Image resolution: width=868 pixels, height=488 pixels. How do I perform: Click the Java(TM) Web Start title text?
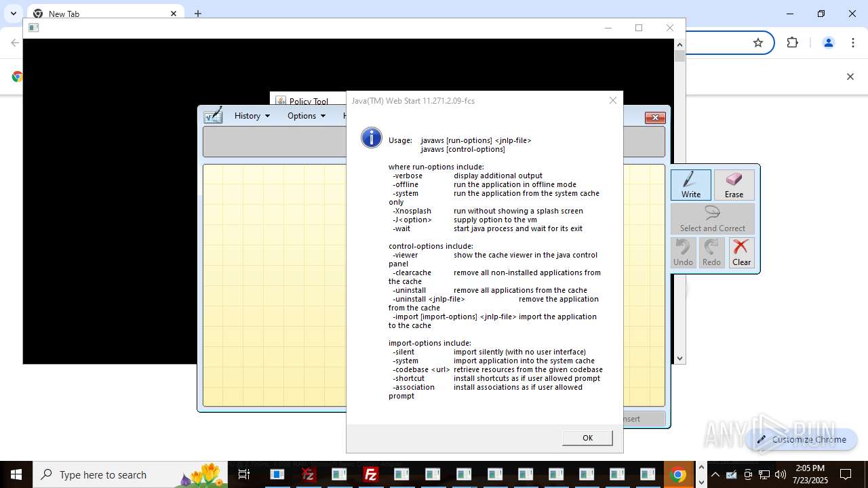pyautogui.click(x=413, y=101)
